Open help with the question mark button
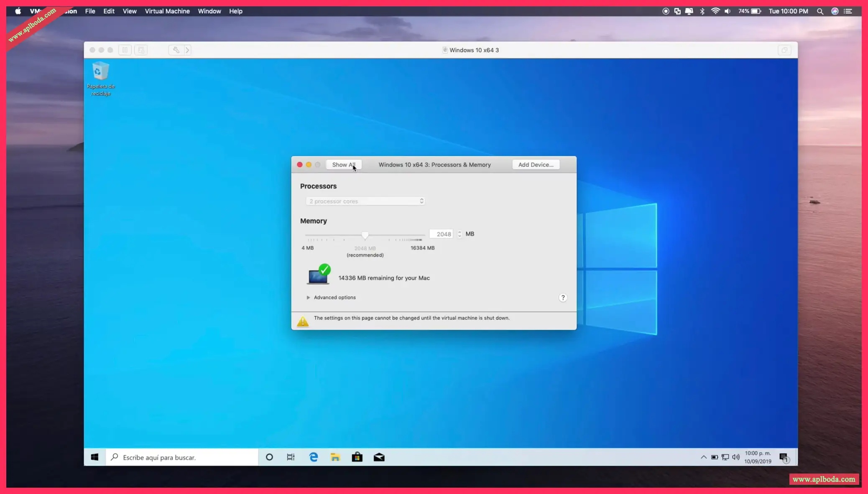868x494 pixels. pos(563,298)
